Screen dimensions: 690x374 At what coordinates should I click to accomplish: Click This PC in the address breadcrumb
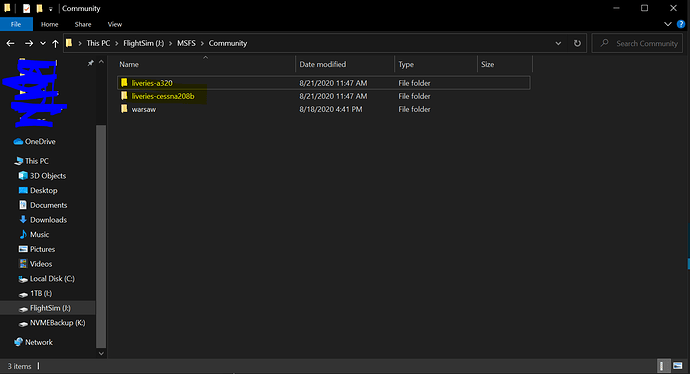tap(98, 43)
